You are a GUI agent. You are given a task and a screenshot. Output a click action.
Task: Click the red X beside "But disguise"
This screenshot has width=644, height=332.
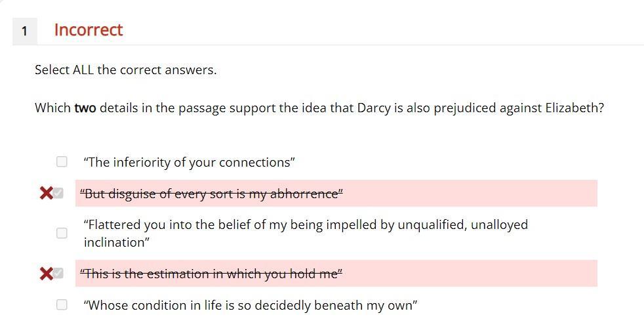[x=46, y=193]
